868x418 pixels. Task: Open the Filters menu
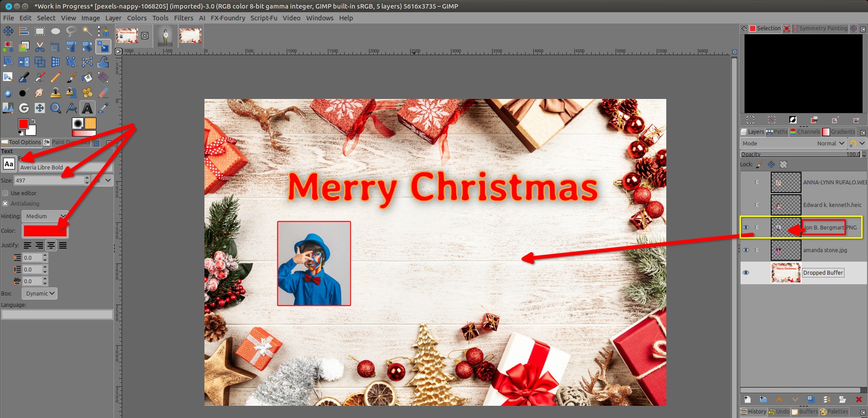tap(183, 18)
